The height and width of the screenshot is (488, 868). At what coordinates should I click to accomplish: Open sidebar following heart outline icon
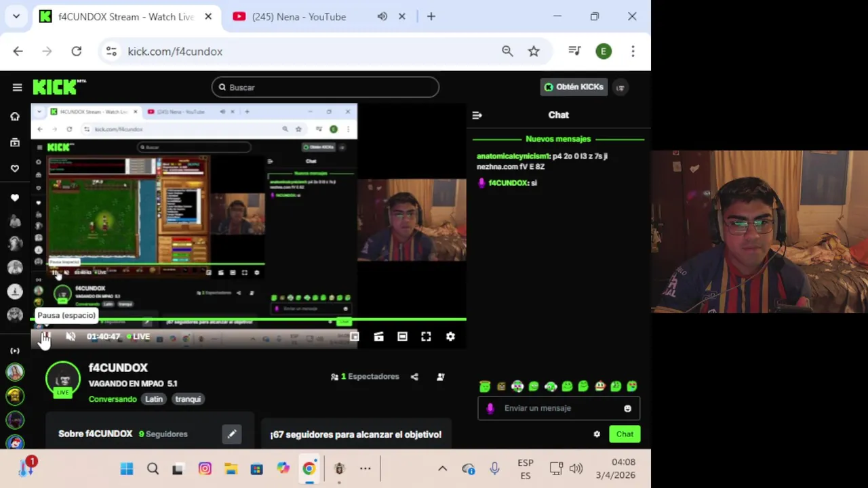(15, 168)
